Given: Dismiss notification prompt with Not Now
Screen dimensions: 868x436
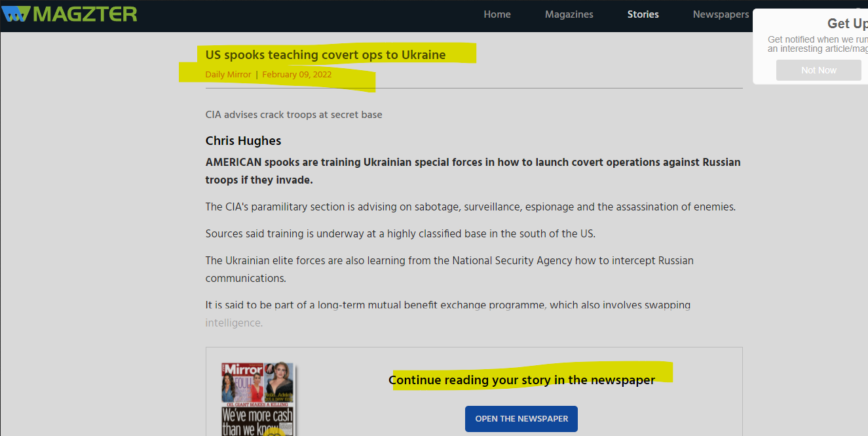Looking at the screenshot, I should pyautogui.click(x=818, y=70).
